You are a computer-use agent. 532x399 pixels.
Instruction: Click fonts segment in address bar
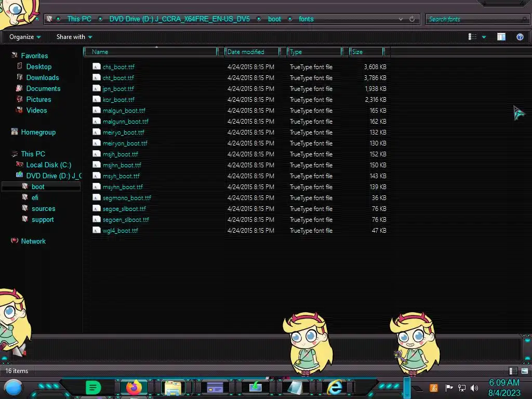(x=306, y=19)
